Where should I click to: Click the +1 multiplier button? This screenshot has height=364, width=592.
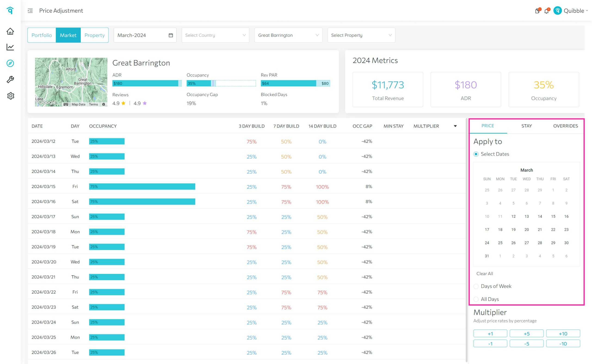(x=490, y=334)
